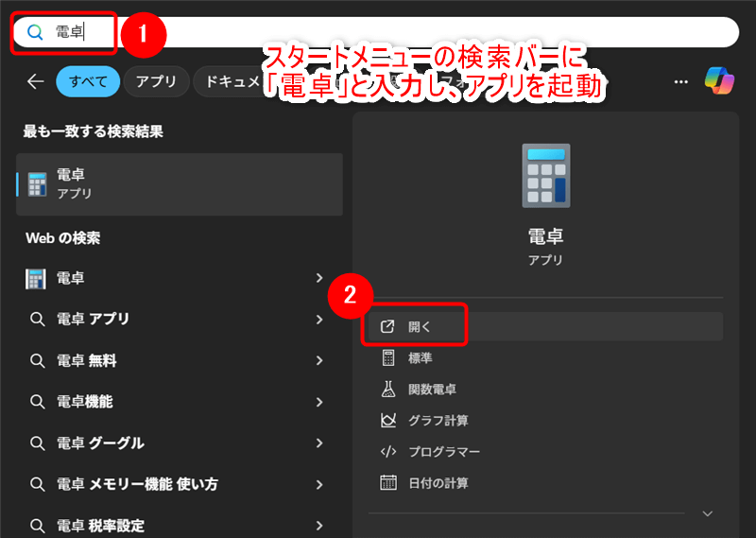
Task: Click the flask icon beside 関数電卓
Action: 388,389
